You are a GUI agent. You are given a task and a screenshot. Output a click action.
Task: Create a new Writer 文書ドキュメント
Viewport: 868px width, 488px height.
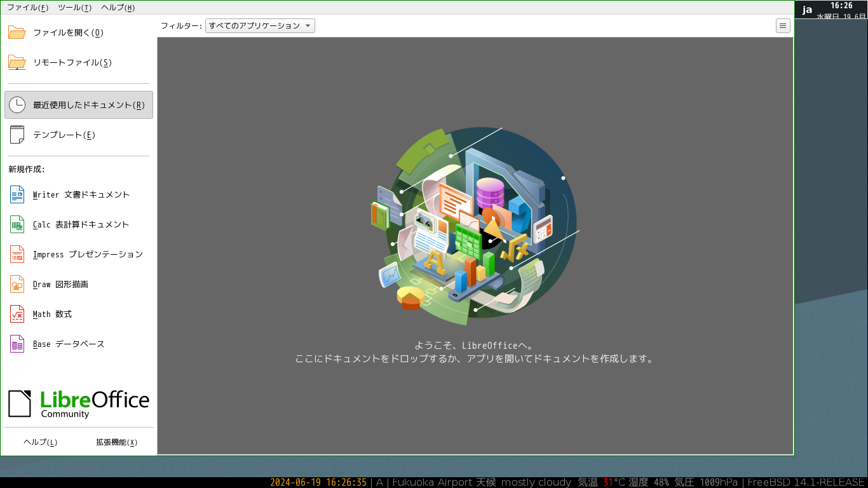[x=81, y=194]
